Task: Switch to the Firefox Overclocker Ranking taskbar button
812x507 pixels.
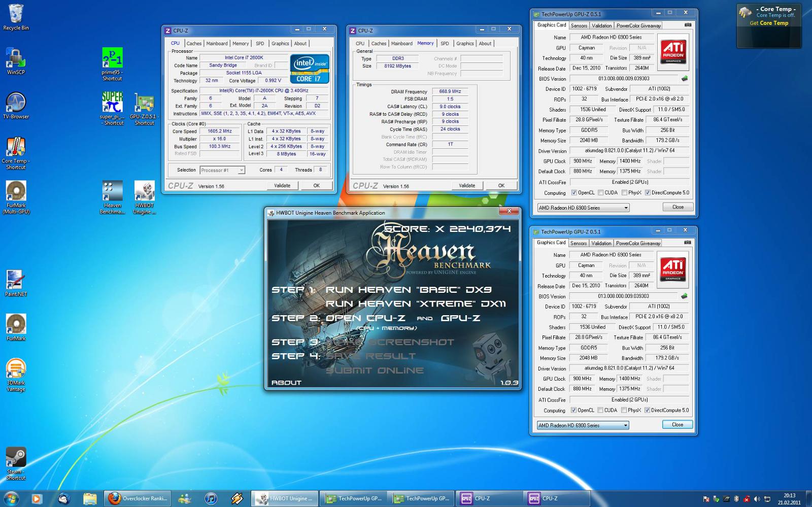Action: (x=138, y=498)
